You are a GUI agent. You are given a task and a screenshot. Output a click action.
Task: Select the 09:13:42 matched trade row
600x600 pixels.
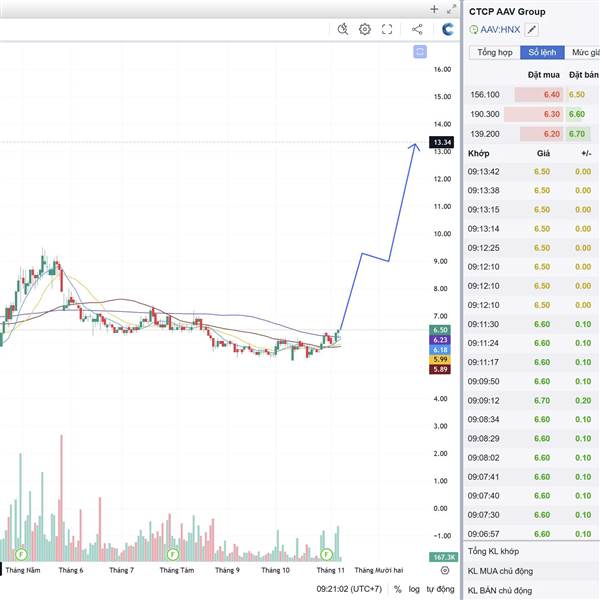(x=532, y=171)
